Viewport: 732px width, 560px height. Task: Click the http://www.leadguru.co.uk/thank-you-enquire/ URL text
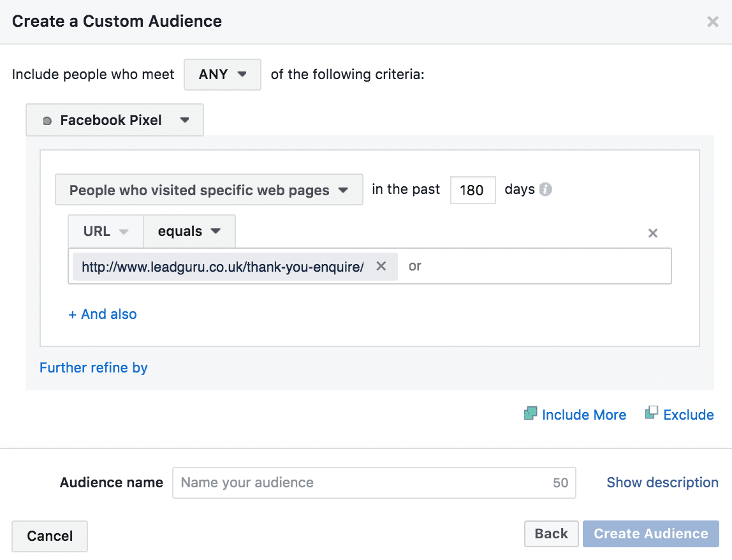223,267
